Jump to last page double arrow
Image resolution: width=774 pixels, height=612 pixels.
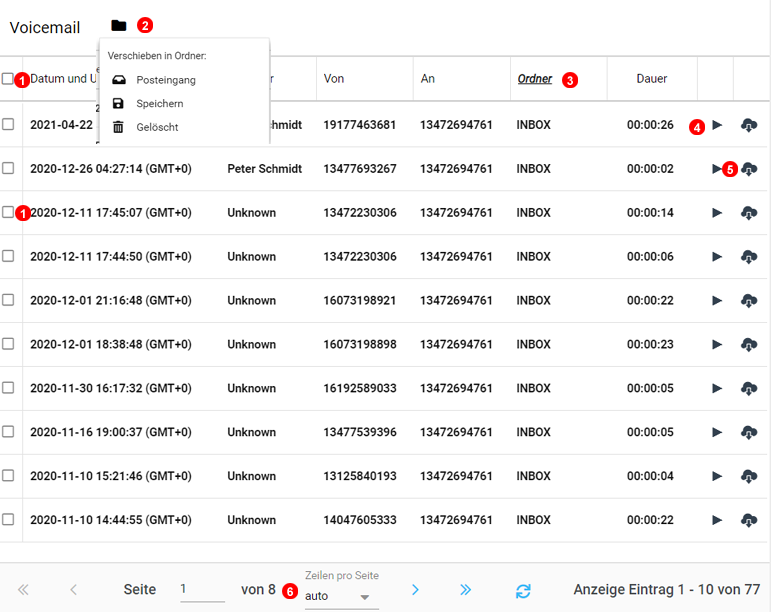click(465, 590)
